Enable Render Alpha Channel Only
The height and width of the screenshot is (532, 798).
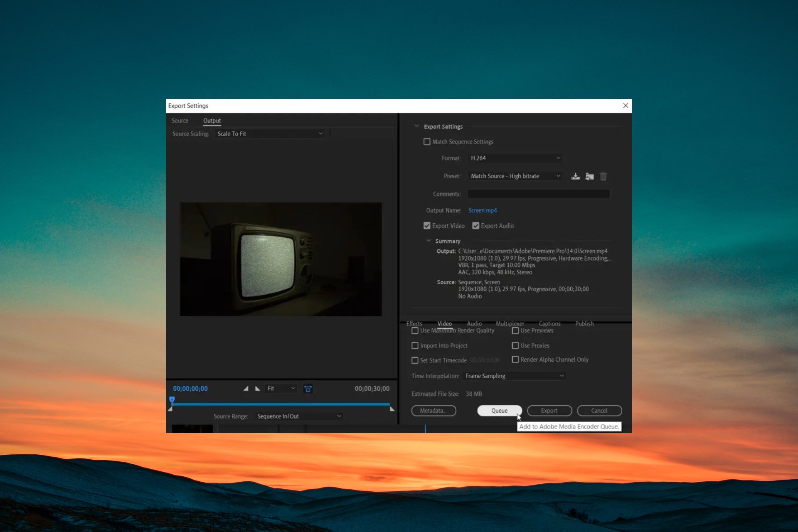(515, 360)
